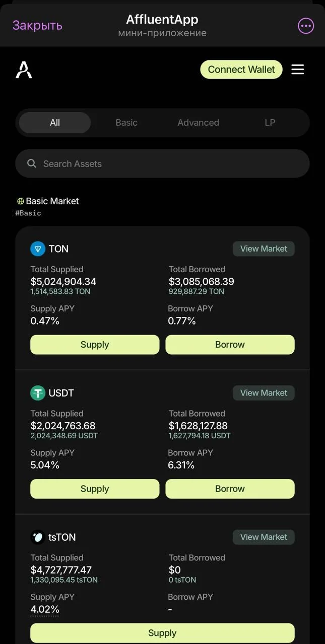Viewport: 325px width, 644px height.
Task: Focus the Search Assets field
Action: pos(162,164)
